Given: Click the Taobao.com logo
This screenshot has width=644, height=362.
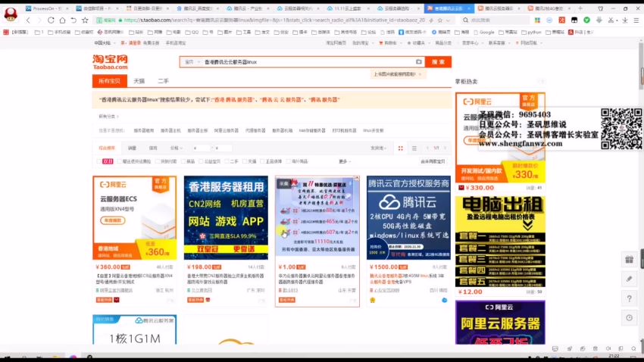Looking at the screenshot, I should 110,62.
